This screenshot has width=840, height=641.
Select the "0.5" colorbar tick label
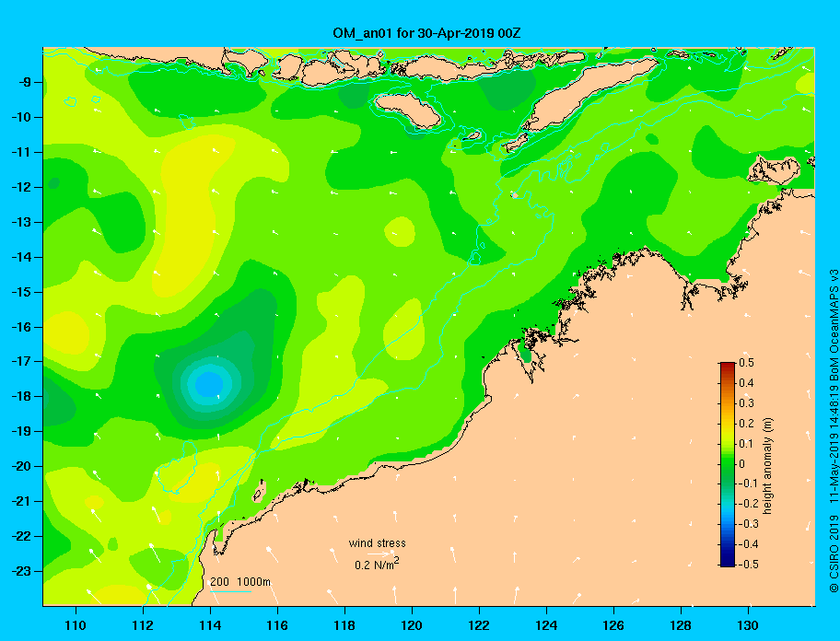click(746, 363)
